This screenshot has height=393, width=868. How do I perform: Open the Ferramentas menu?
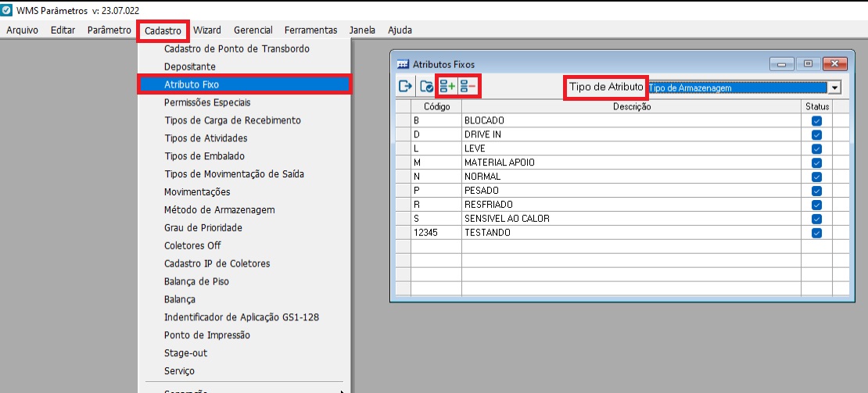tap(310, 30)
